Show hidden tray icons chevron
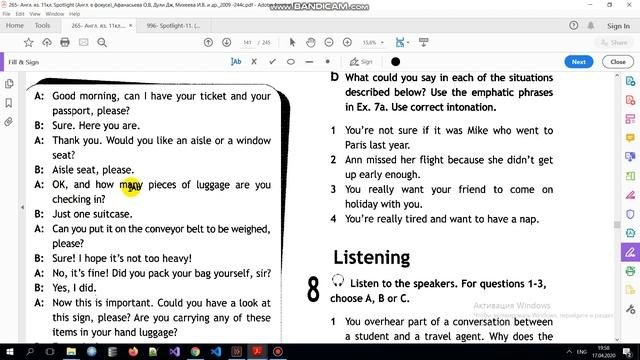The width and height of the screenshot is (640, 360). (x=569, y=351)
